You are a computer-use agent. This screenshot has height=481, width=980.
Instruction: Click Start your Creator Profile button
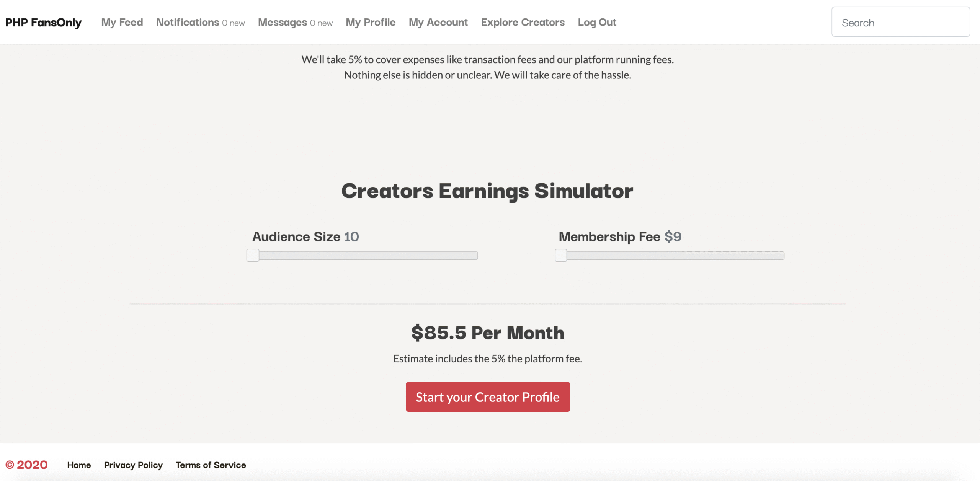488,397
